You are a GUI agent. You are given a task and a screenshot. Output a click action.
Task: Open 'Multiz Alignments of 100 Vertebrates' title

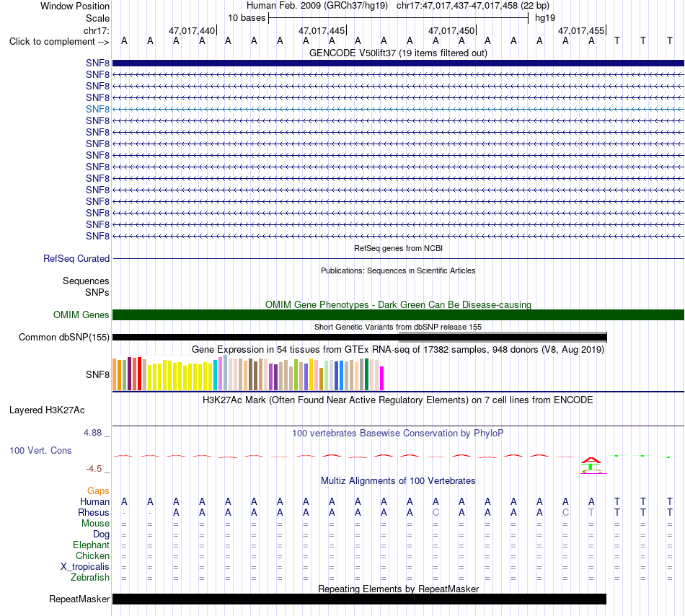398,481
